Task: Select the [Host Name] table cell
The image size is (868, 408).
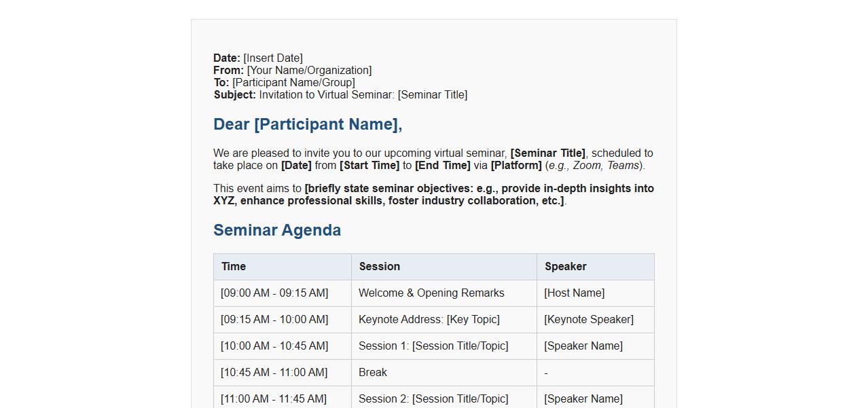Action: coord(575,293)
